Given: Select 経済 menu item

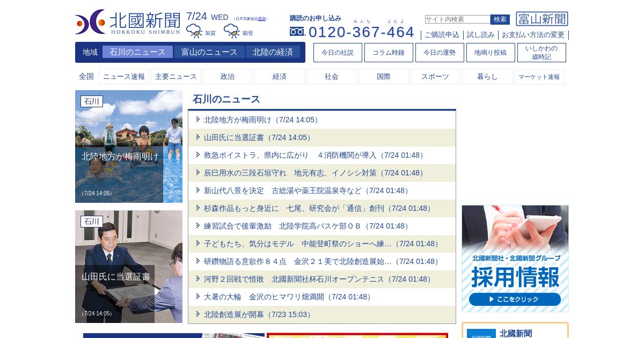Looking at the screenshot, I should click(x=280, y=77).
